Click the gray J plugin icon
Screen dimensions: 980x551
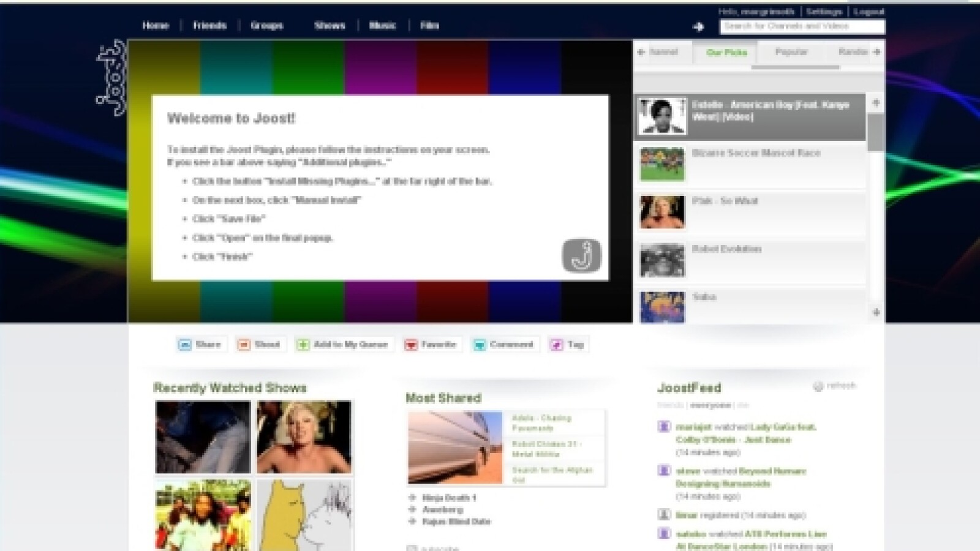581,255
